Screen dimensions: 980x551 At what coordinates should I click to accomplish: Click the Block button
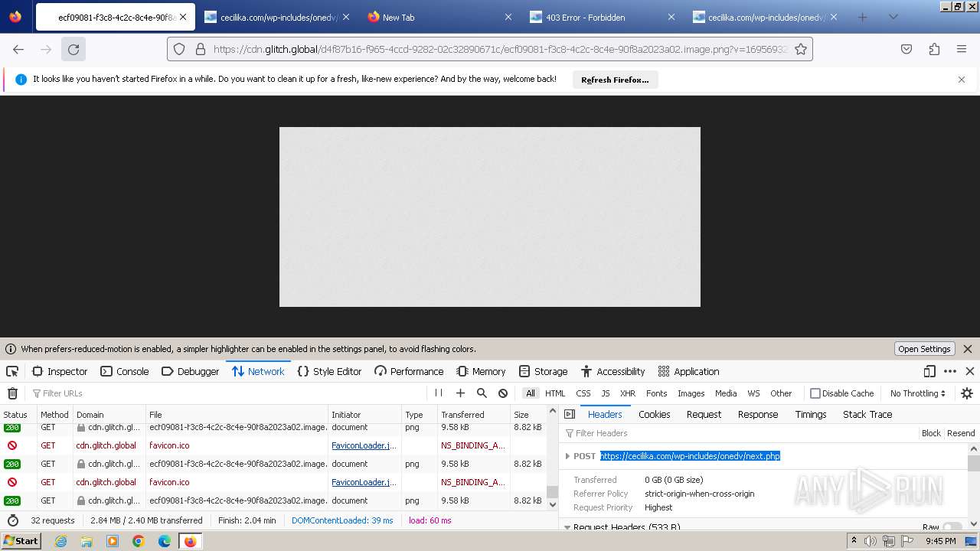931,433
